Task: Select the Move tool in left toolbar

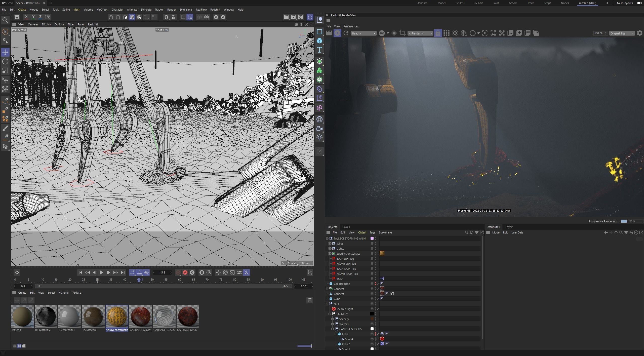Action: (x=5, y=52)
